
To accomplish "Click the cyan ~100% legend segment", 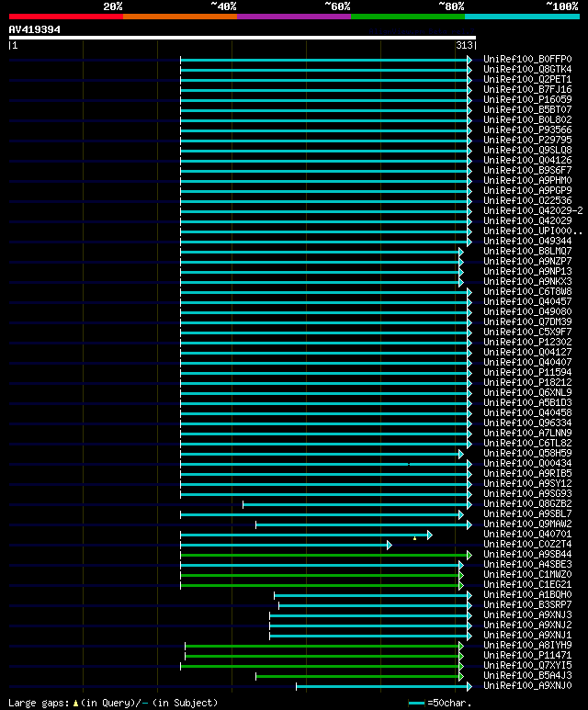I will 523,17.
